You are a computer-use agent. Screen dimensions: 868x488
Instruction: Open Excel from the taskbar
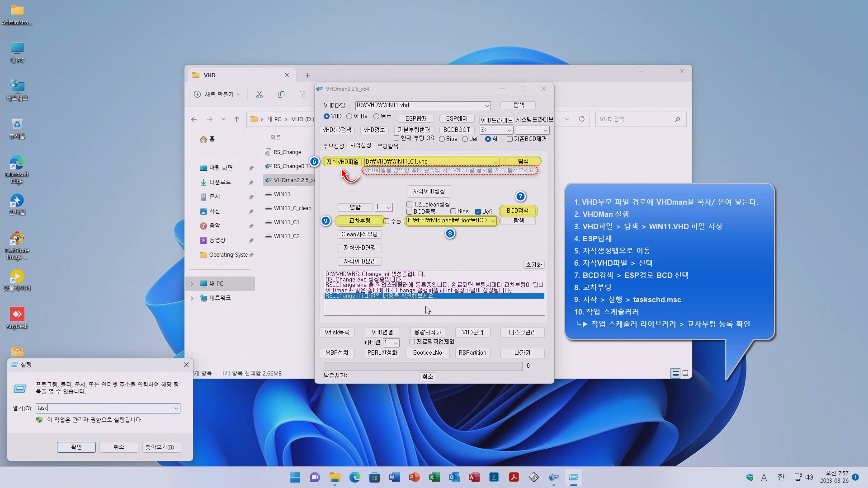(434, 477)
